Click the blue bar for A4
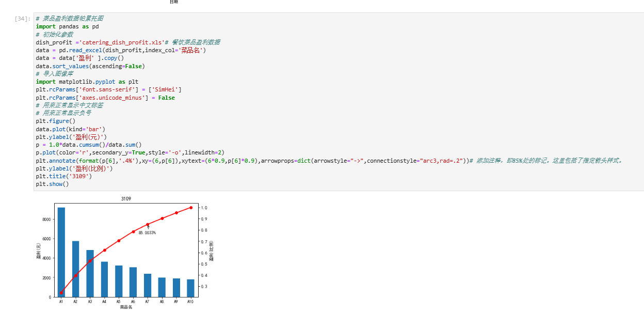 click(104, 279)
